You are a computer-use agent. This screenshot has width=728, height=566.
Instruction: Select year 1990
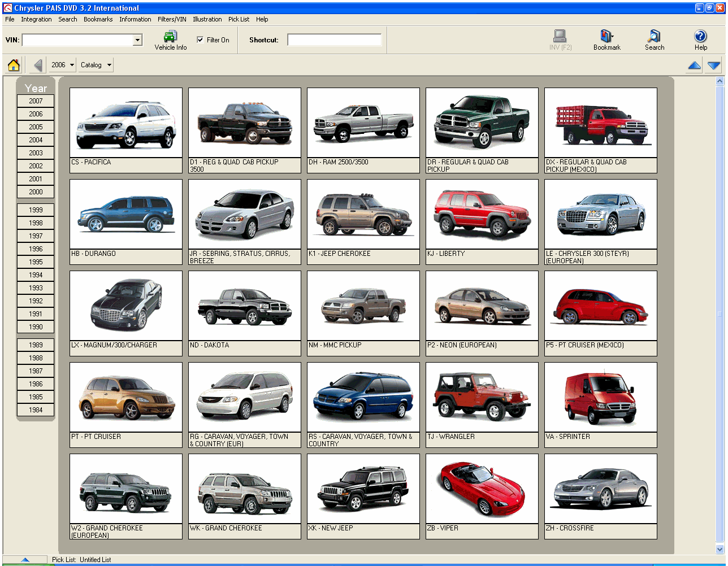[36, 327]
